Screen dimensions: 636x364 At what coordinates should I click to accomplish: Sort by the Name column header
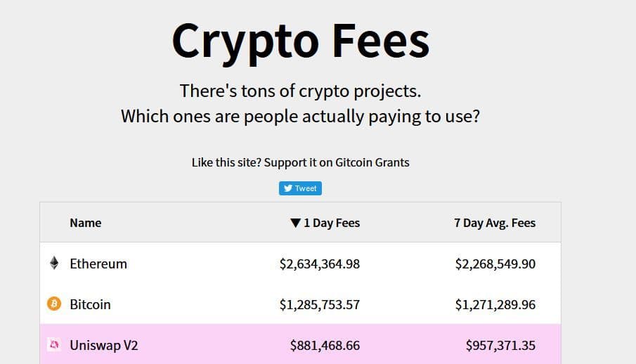[86, 223]
